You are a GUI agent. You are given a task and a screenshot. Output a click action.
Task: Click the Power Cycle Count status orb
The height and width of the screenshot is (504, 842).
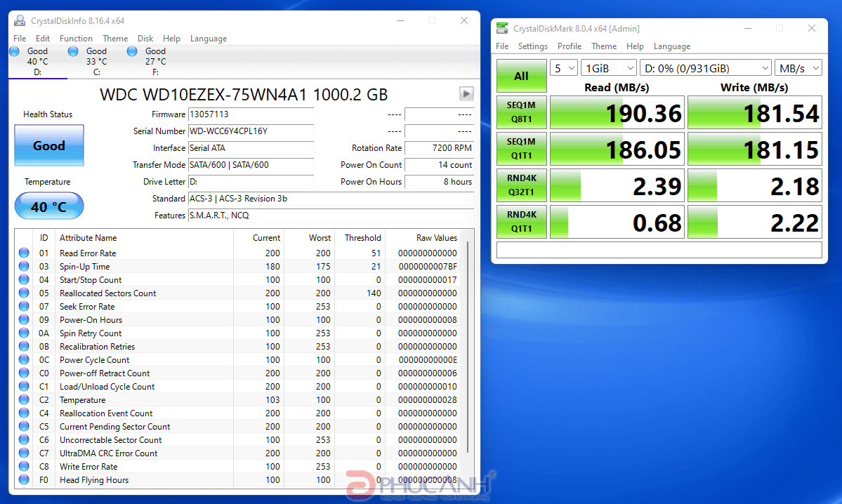point(24,359)
